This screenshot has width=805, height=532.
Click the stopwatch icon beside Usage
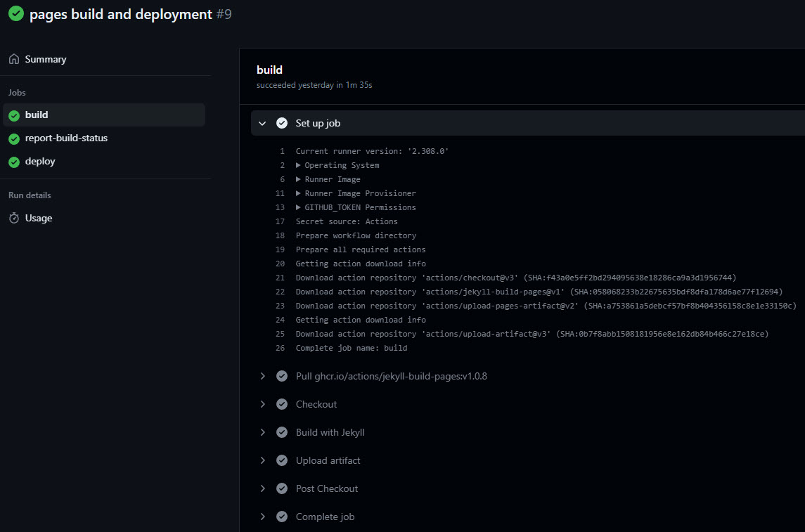(x=14, y=218)
